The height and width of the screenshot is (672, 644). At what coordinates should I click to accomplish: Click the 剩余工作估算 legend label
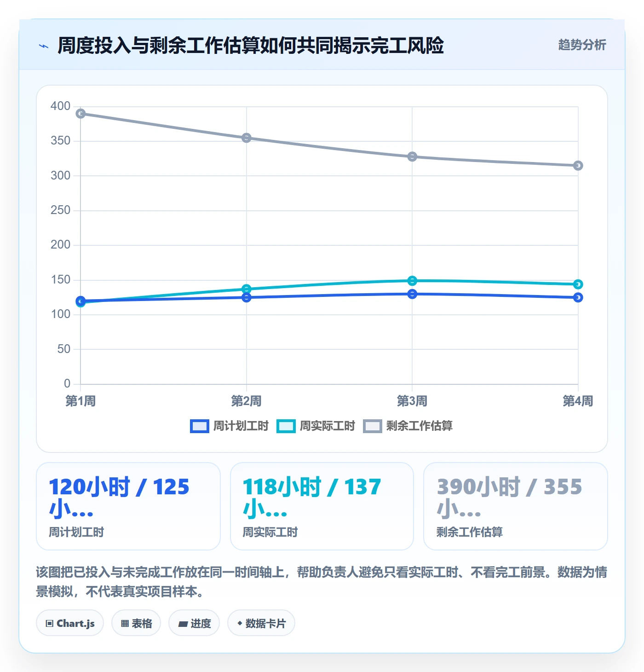click(419, 426)
